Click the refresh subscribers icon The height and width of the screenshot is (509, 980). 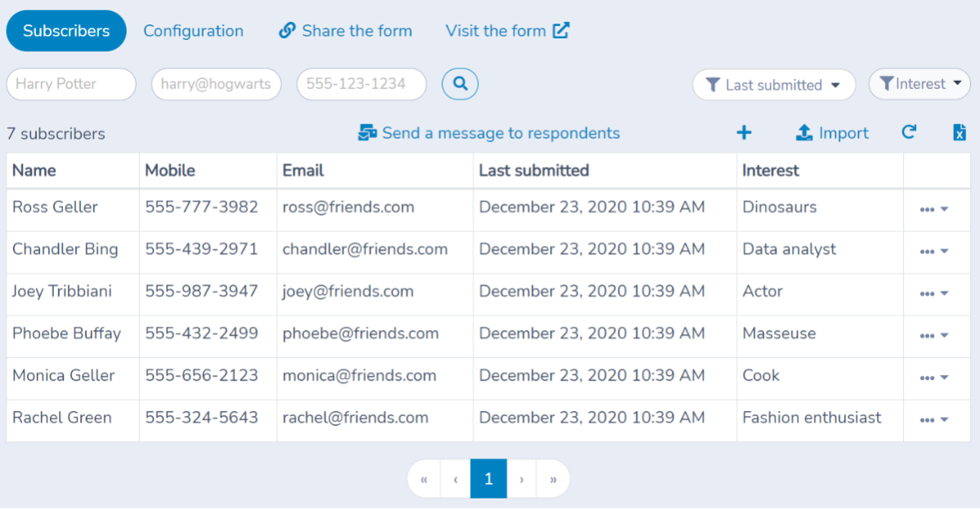tap(909, 132)
